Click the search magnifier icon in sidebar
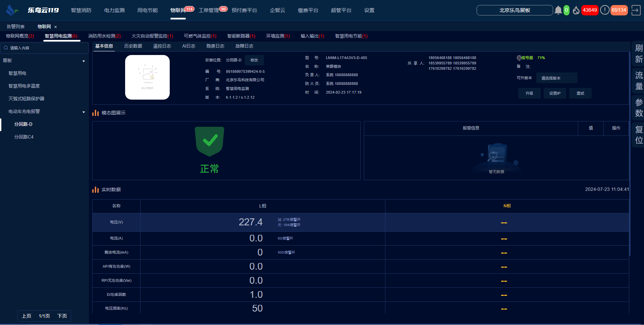 tap(6, 48)
